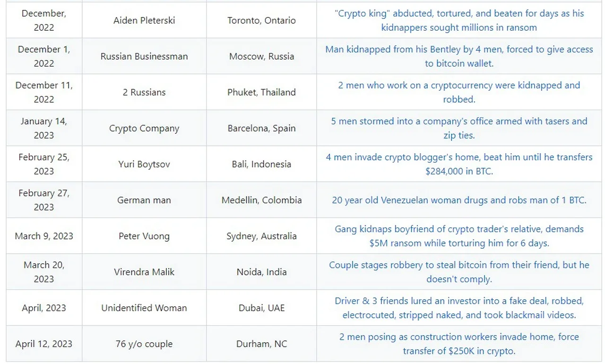The width and height of the screenshot is (605, 364).
Task: Click the Peter Vuong name cell
Action: pyautogui.click(x=144, y=236)
